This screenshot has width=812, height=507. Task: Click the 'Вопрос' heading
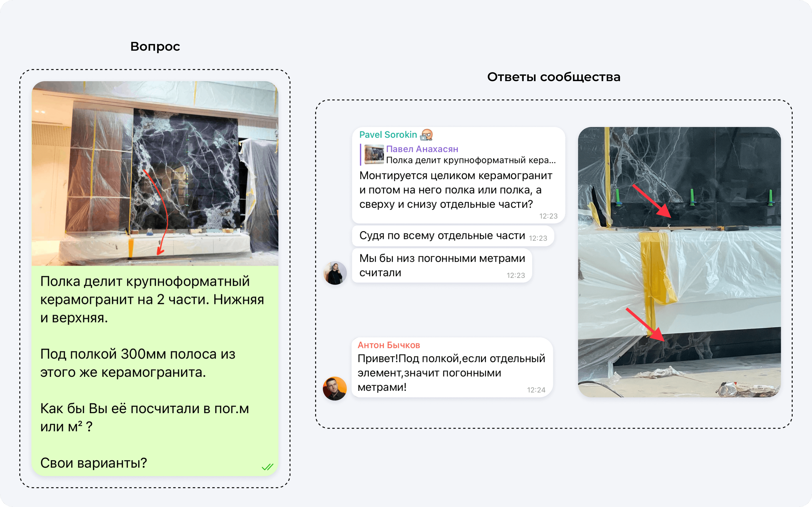(155, 47)
